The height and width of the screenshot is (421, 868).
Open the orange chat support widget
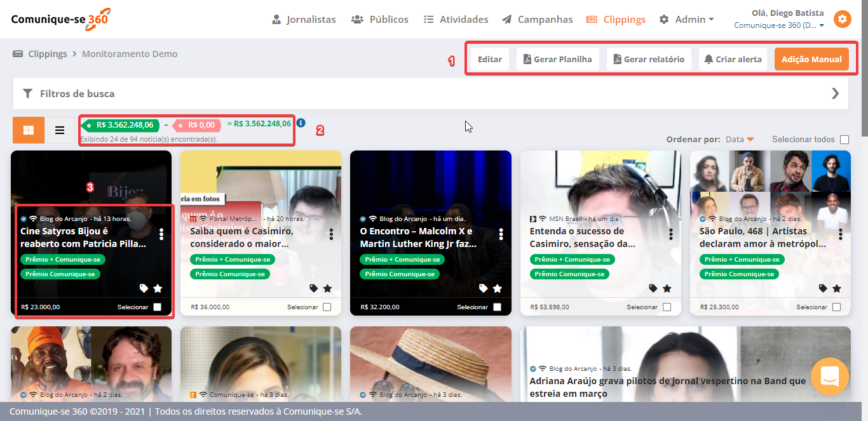pos(830,377)
